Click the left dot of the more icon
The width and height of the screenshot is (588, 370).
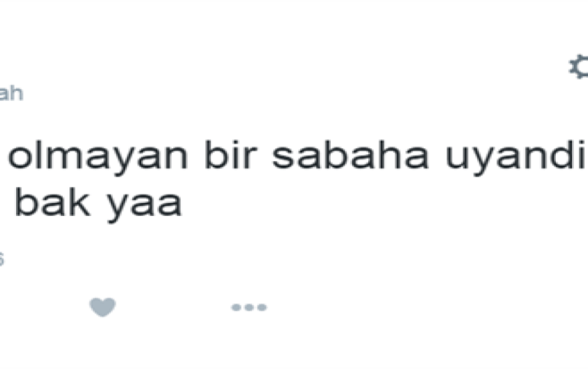pyautogui.click(x=236, y=307)
